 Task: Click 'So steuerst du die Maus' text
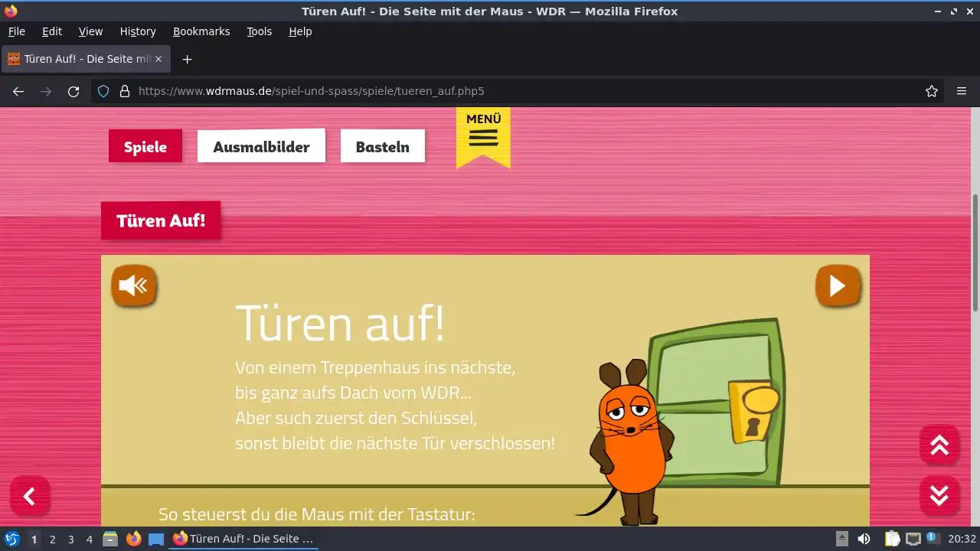(317, 514)
